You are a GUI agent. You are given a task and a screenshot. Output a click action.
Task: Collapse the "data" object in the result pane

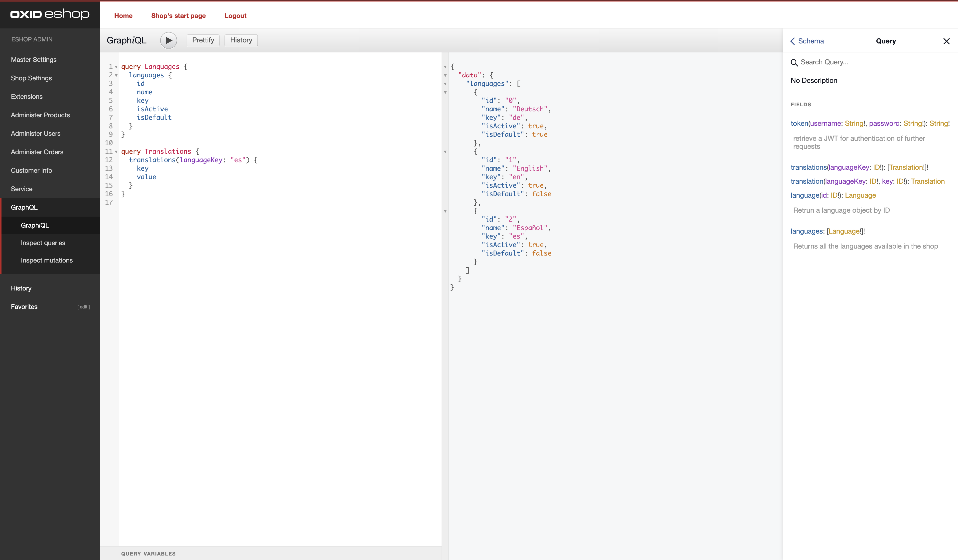[x=445, y=75]
